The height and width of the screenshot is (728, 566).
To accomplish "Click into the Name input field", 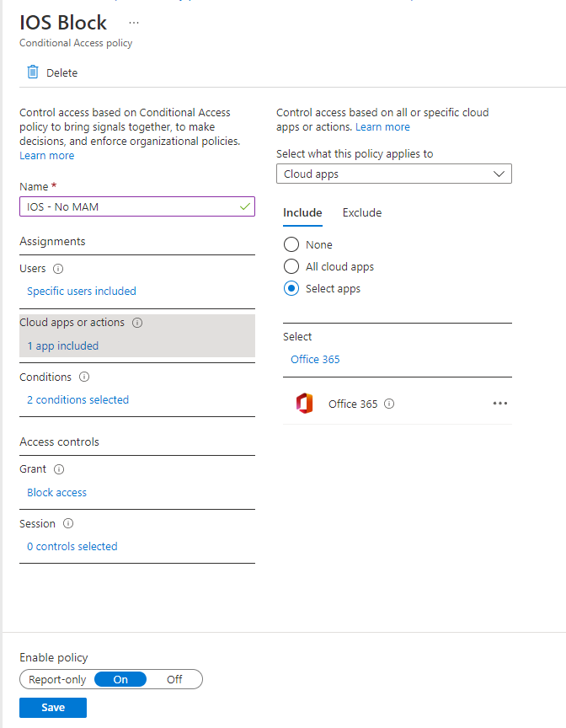I will tap(137, 206).
